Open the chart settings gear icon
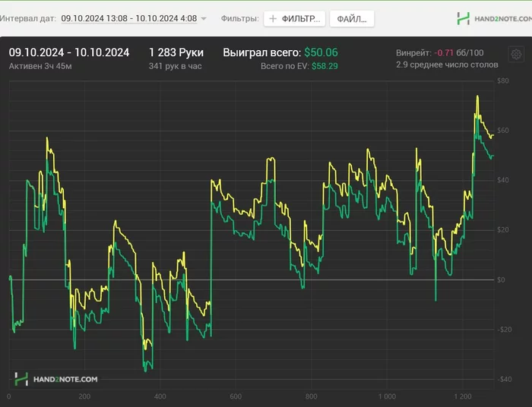 pos(516,54)
